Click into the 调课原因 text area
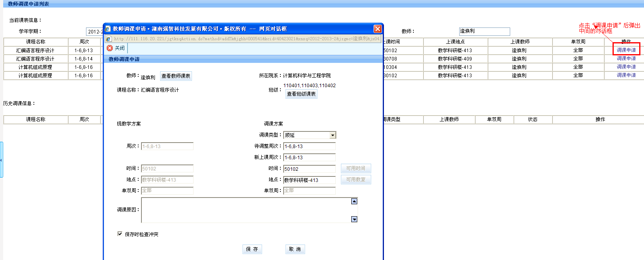Viewport: 644px width, 260px height. (246, 210)
